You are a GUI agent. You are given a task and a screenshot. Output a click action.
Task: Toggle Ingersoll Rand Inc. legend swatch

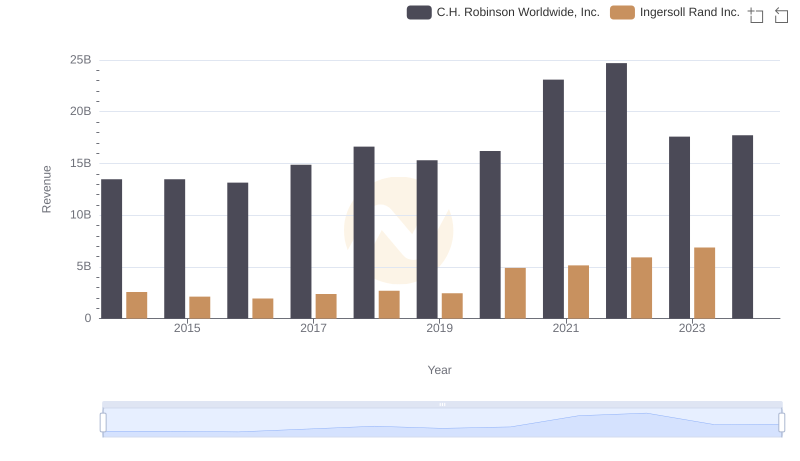pyautogui.click(x=622, y=12)
